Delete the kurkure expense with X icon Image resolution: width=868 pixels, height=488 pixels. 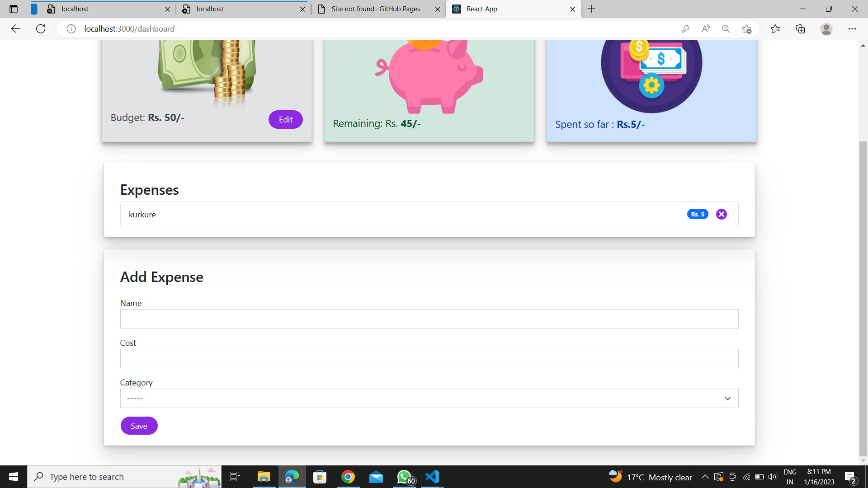[722, 214]
